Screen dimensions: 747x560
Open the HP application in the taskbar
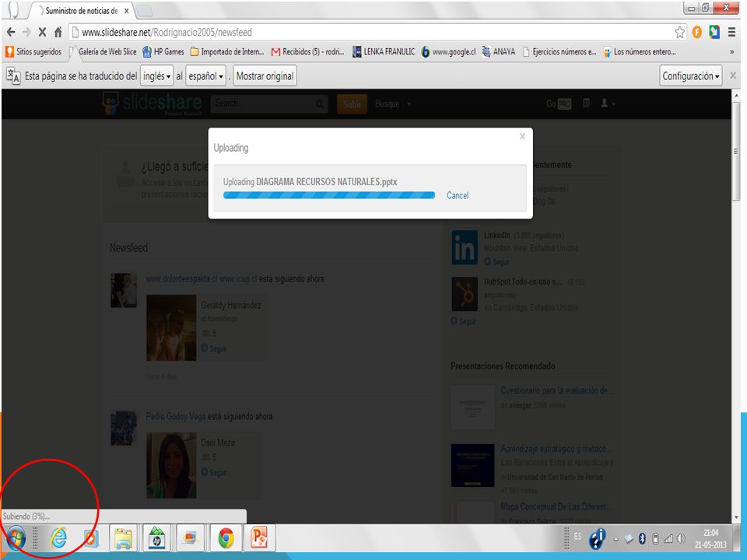point(156,538)
